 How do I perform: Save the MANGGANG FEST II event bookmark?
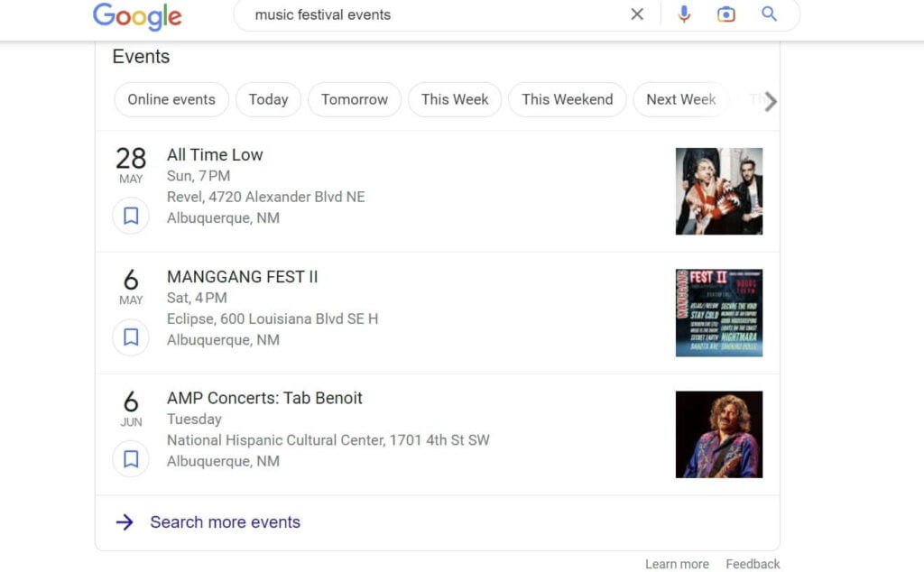pos(131,337)
